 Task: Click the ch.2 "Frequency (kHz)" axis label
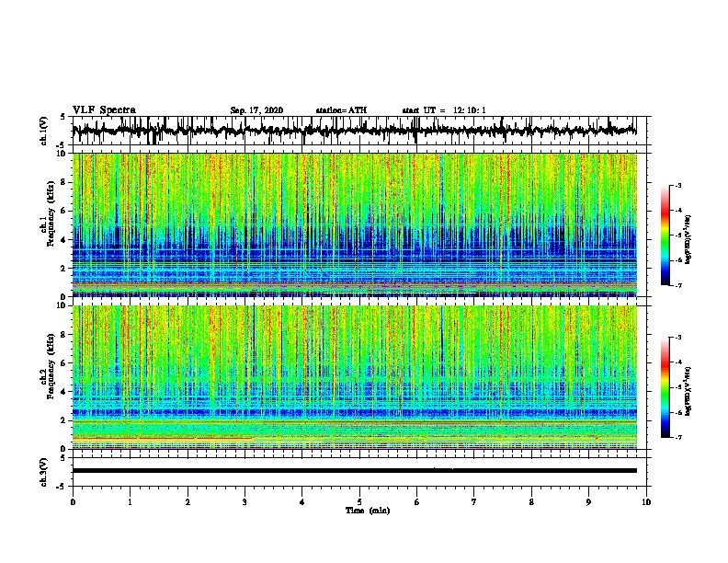click(51, 366)
